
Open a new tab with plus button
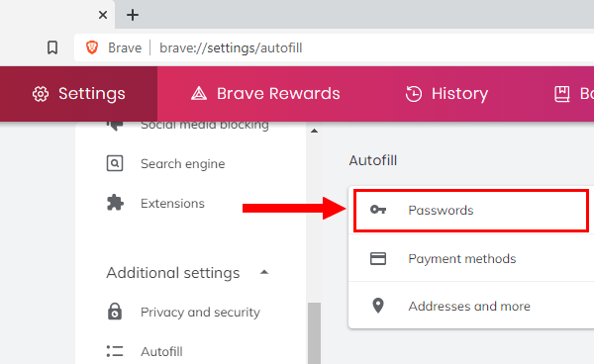pos(133,15)
